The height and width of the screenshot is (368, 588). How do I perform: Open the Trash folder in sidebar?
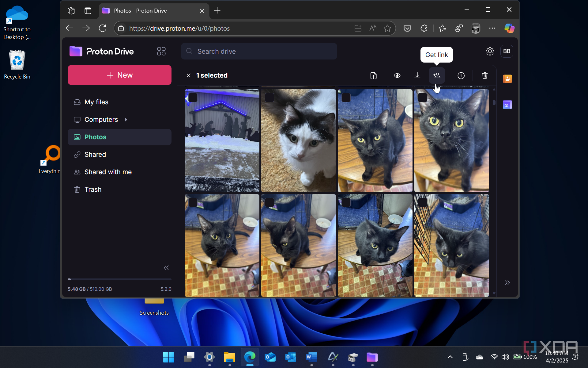(119, 190)
